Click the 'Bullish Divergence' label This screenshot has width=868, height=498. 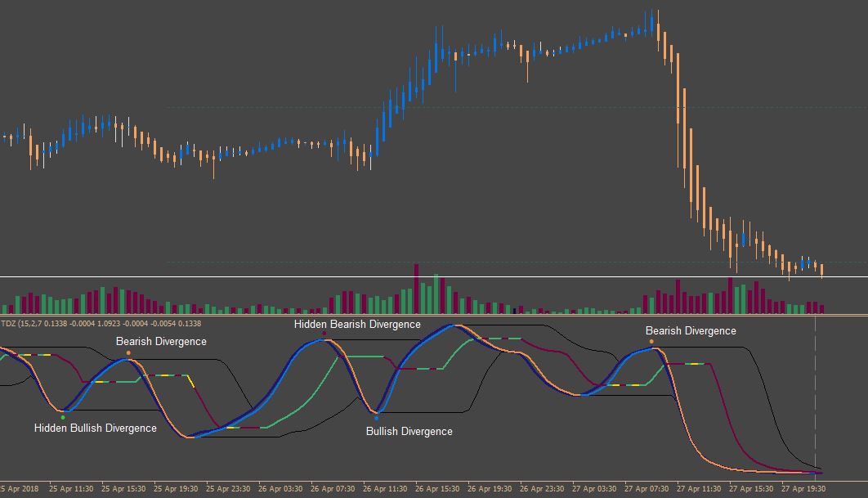(x=409, y=432)
